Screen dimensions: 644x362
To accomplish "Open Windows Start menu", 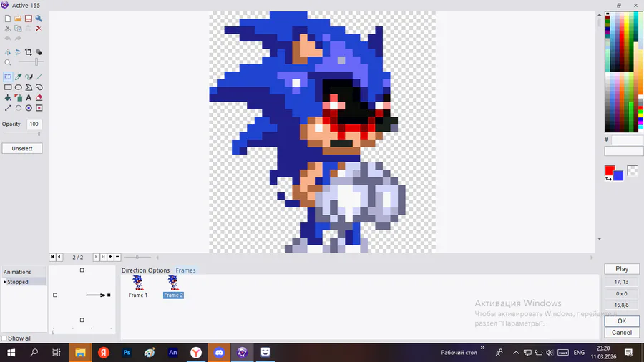I will [11, 353].
